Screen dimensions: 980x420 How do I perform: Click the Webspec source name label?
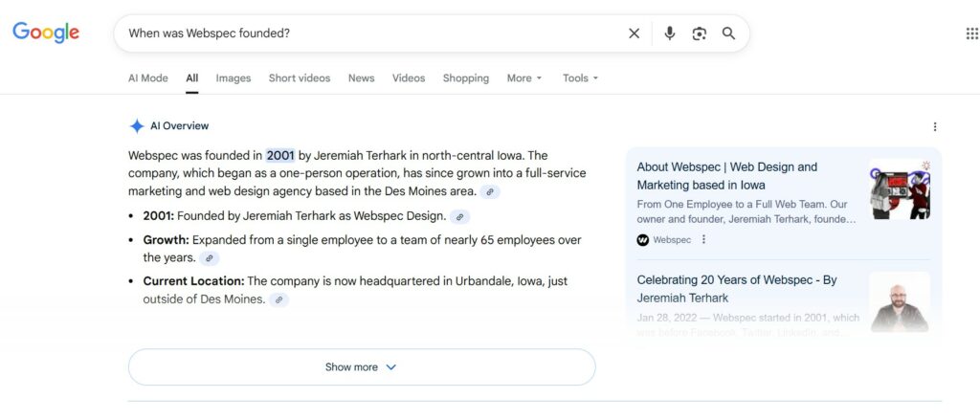[672, 239]
